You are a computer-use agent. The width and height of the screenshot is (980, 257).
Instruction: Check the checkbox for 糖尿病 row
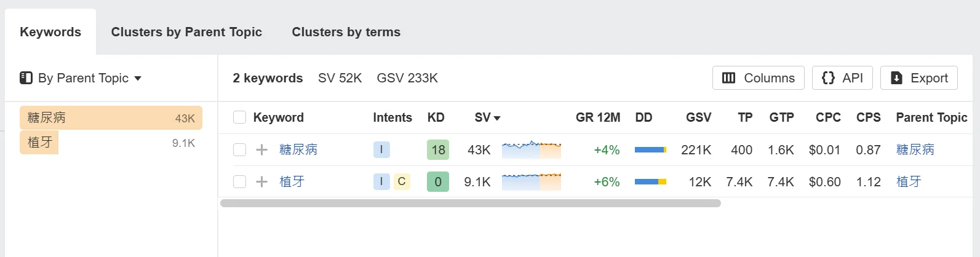(240, 150)
